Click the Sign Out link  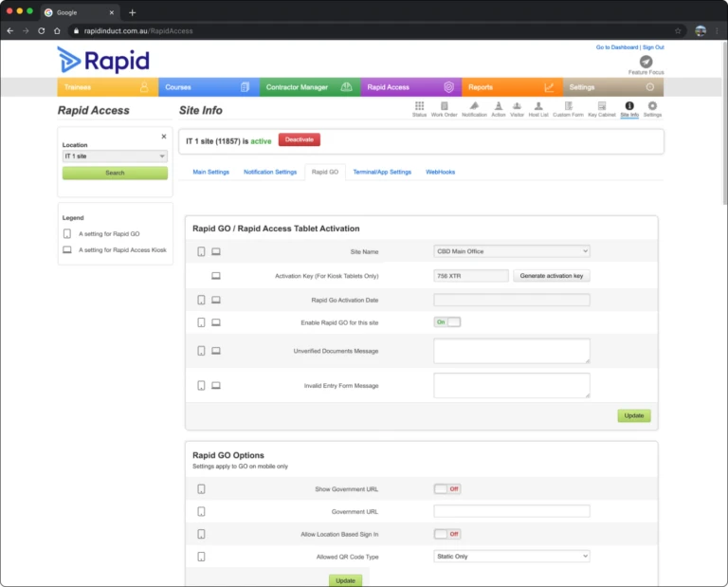[653, 47]
